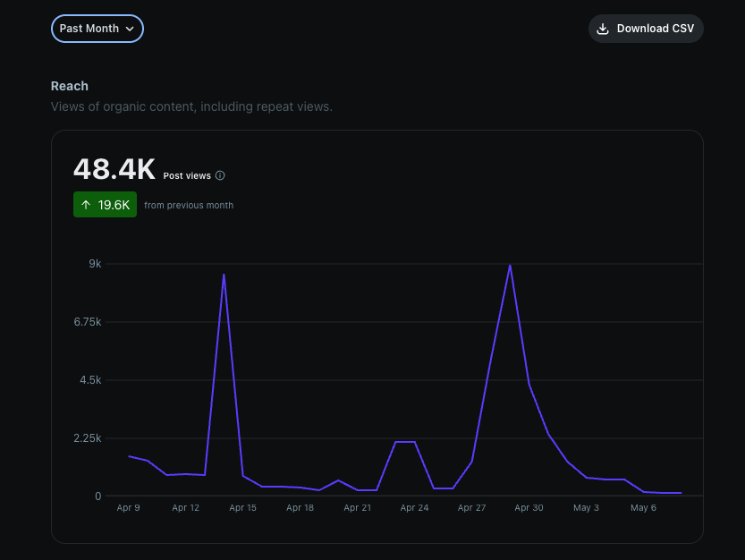The image size is (745, 560).
Task: Click the 0 y-axis label
Action: click(x=97, y=496)
